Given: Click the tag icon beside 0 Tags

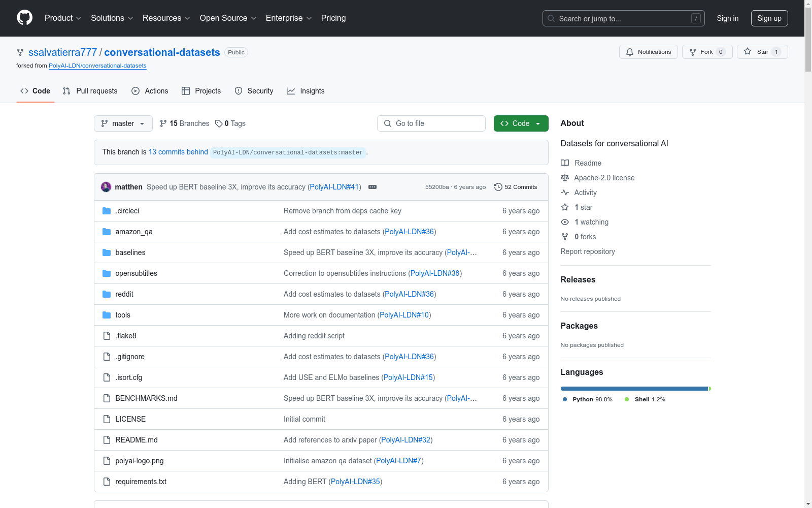Looking at the screenshot, I should click(219, 123).
